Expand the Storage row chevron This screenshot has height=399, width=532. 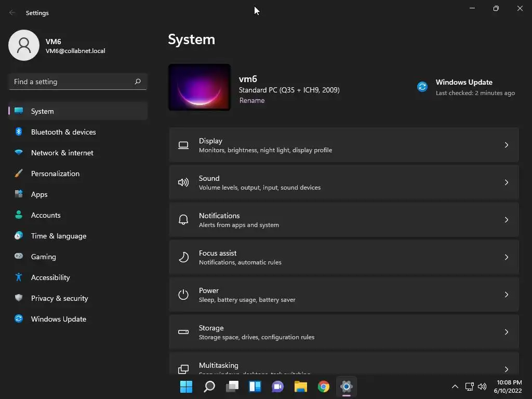[x=506, y=332]
